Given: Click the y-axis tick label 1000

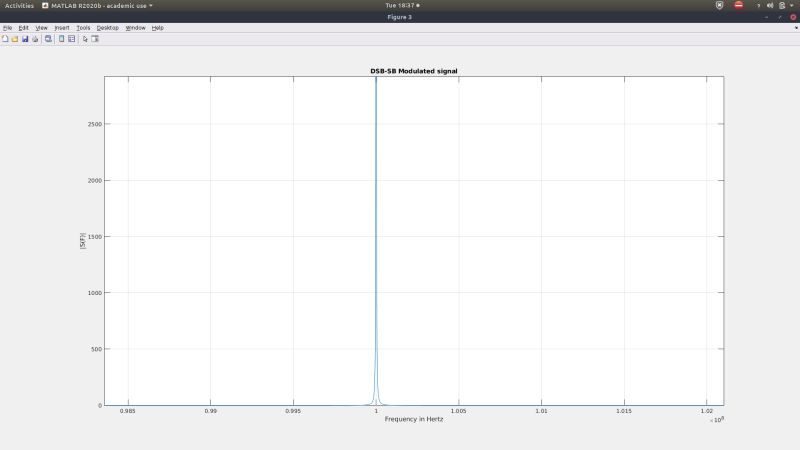Looking at the screenshot, I should (95, 293).
